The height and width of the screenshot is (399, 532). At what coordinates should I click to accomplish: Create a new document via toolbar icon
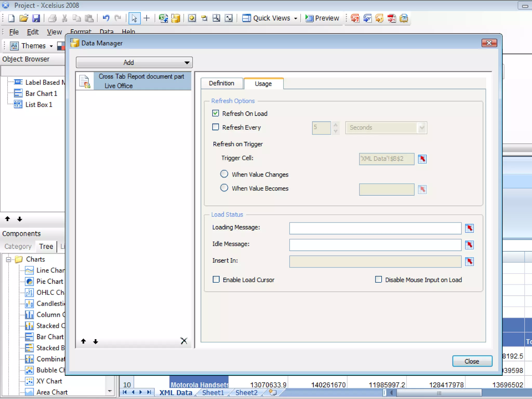coord(11,18)
